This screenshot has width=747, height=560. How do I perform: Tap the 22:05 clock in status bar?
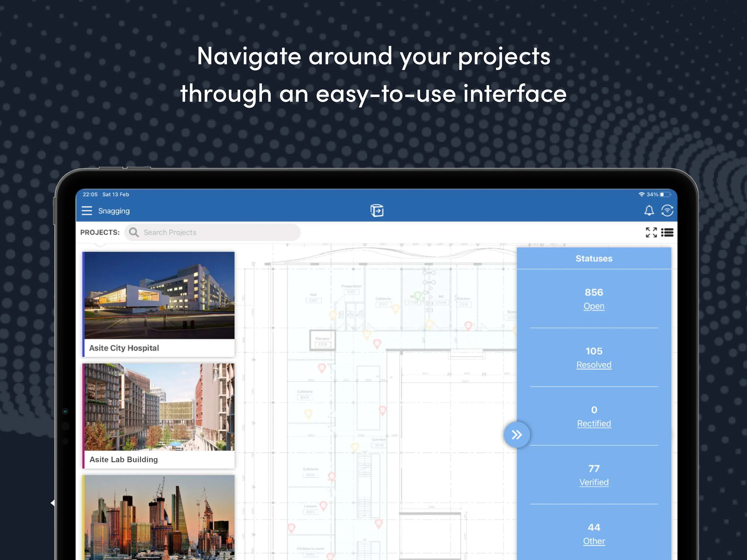click(90, 194)
